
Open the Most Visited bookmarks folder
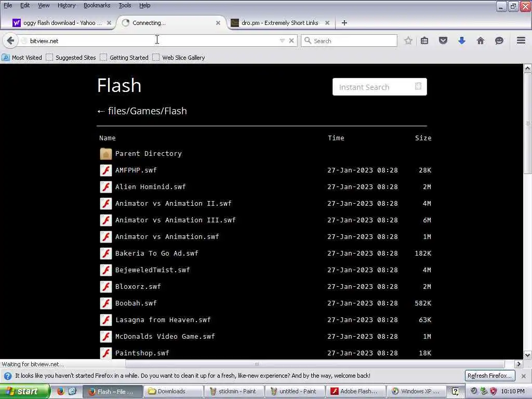(x=22, y=58)
